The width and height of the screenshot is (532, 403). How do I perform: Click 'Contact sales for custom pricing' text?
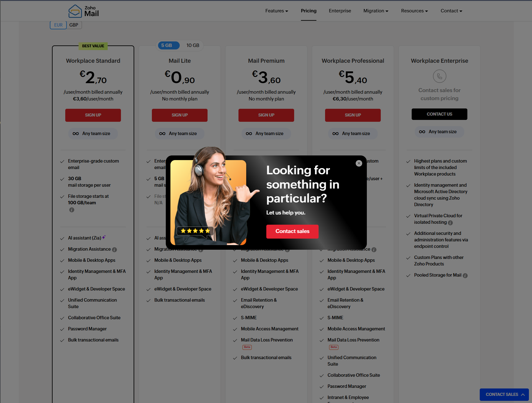[440, 94]
